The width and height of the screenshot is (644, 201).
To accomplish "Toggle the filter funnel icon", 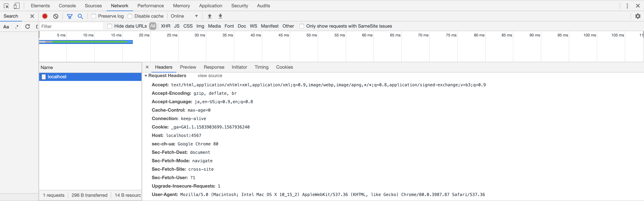I will tap(70, 16).
